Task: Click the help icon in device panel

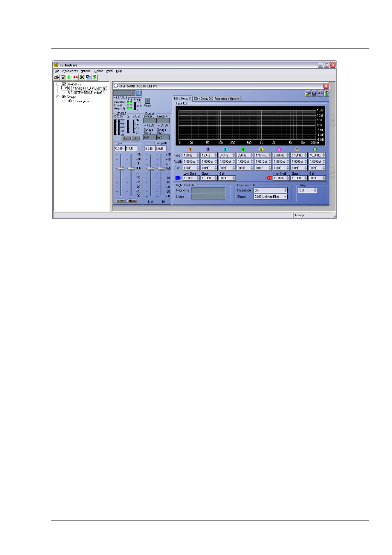Action: (x=327, y=94)
